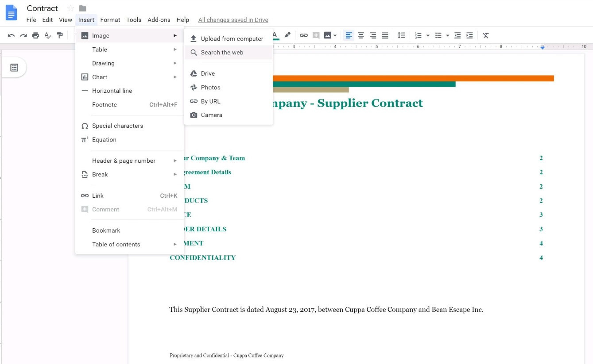Select Search the web for images
This screenshot has height=364, width=593.
(229, 52)
